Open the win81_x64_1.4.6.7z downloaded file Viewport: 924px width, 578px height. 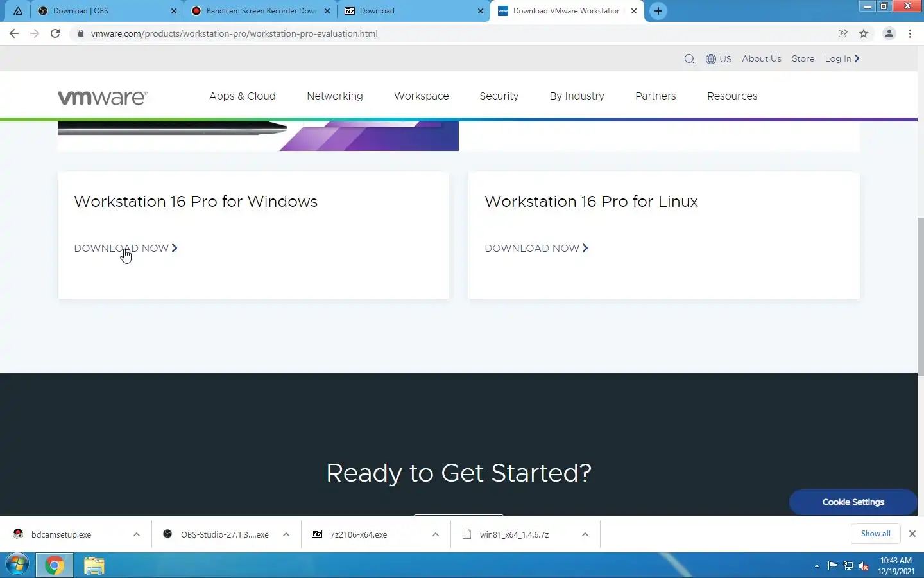(515, 534)
